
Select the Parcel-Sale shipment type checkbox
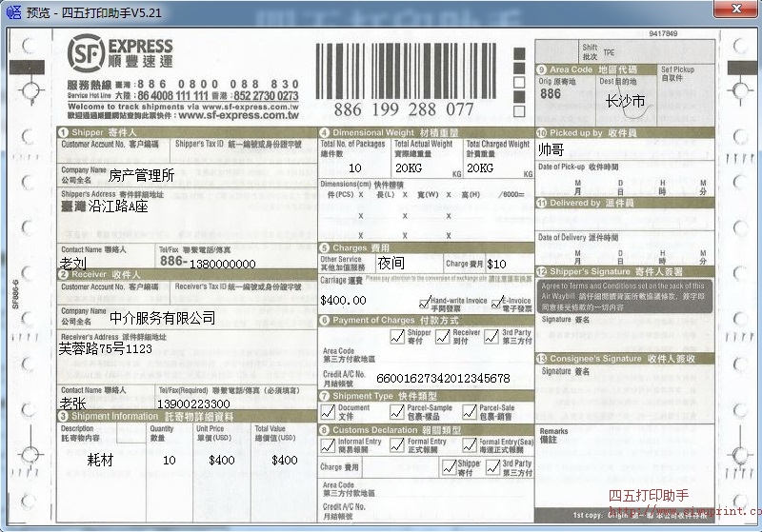pos(469,412)
